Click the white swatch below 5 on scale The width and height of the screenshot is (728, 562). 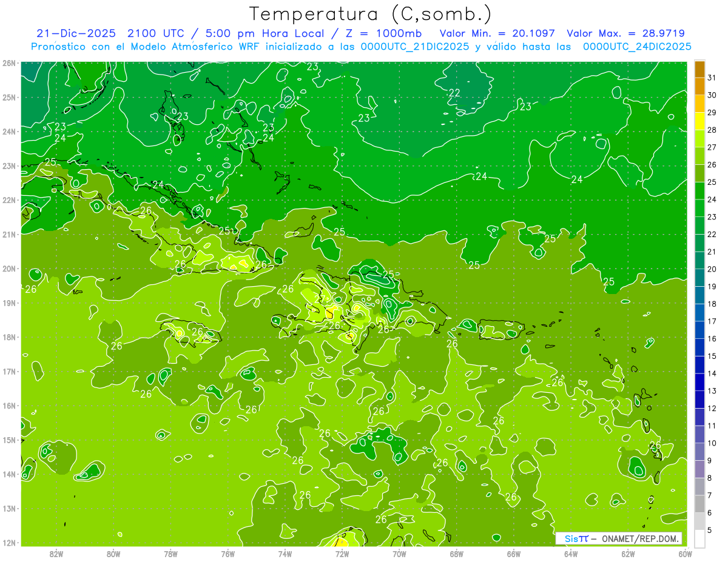pos(699,538)
